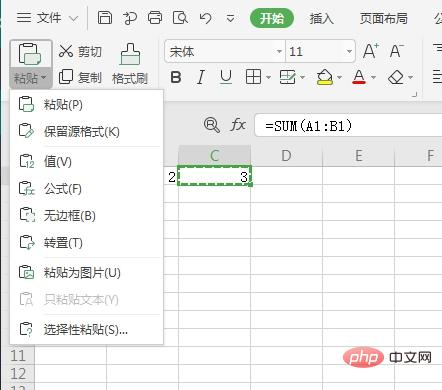Click the fx insert function icon
The image size is (442, 390).
pyautogui.click(x=238, y=125)
